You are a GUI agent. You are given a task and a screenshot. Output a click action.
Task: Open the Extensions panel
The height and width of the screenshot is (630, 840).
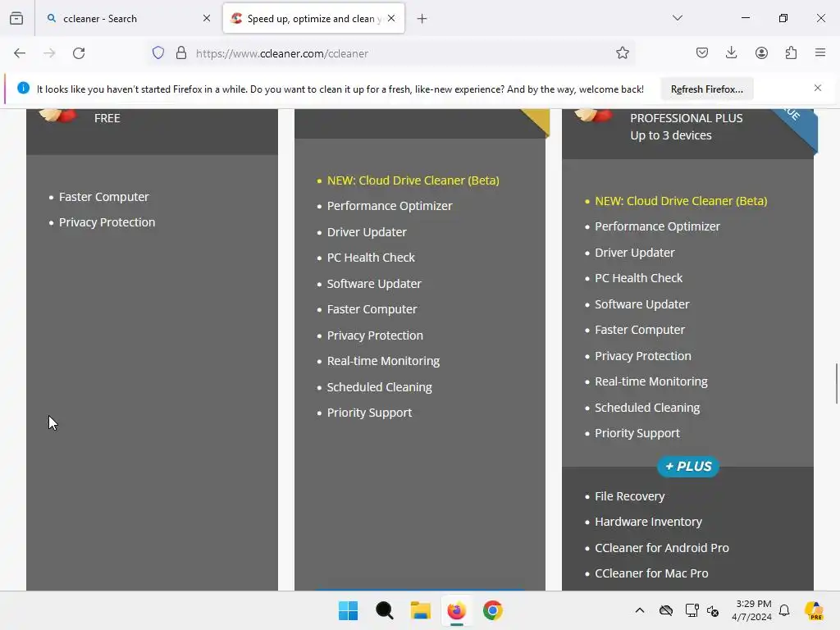point(791,52)
